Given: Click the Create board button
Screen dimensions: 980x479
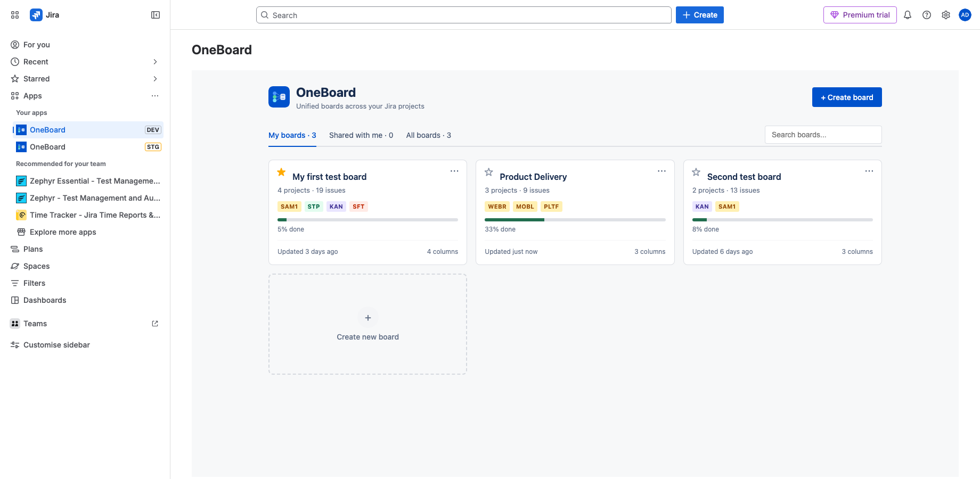Looking at the screenshot, I should tap(847, 97).
